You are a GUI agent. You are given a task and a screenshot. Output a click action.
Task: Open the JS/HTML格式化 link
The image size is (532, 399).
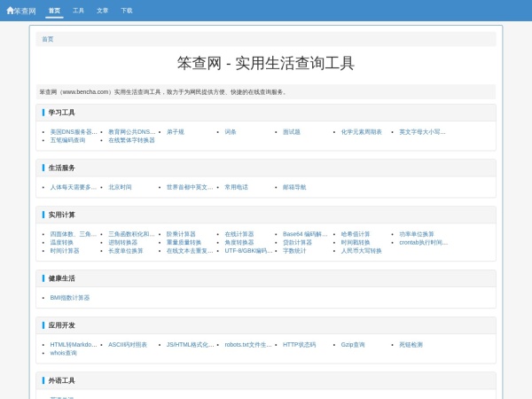click(191, 344)
